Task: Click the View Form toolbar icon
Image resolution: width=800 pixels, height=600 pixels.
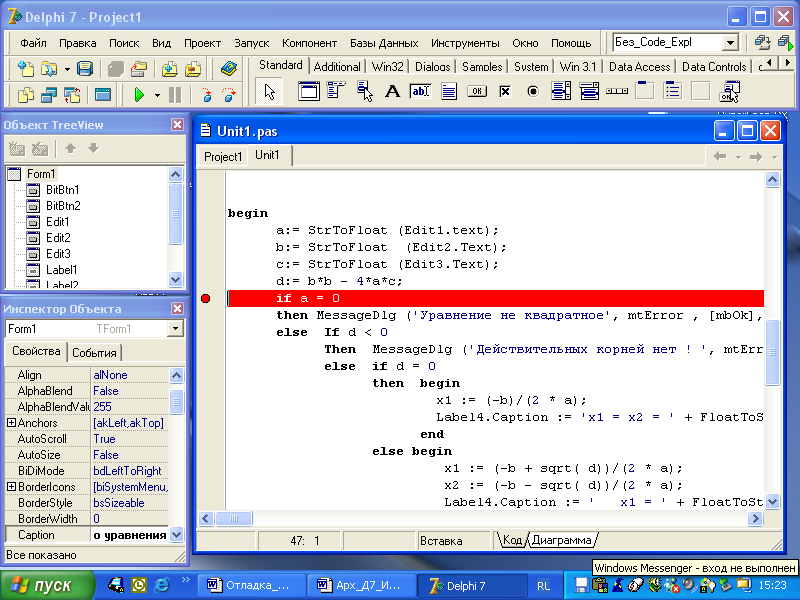Action: pos(49,95)
